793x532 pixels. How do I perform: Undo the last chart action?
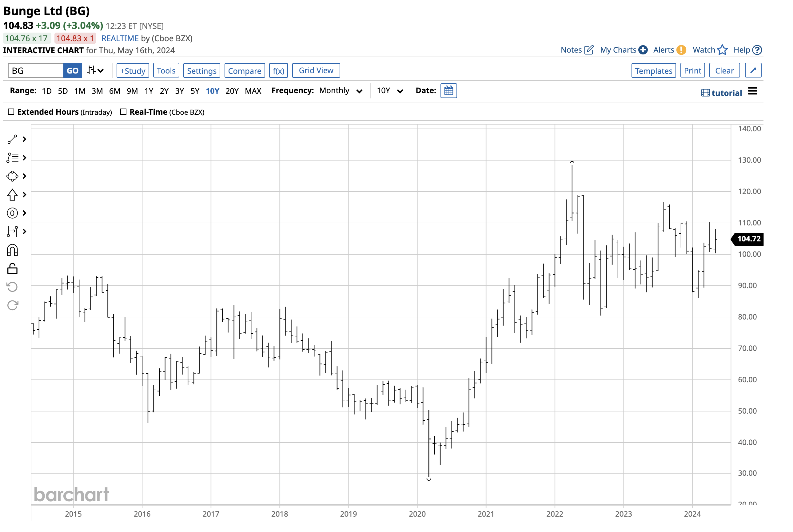(x=12, y=287)
